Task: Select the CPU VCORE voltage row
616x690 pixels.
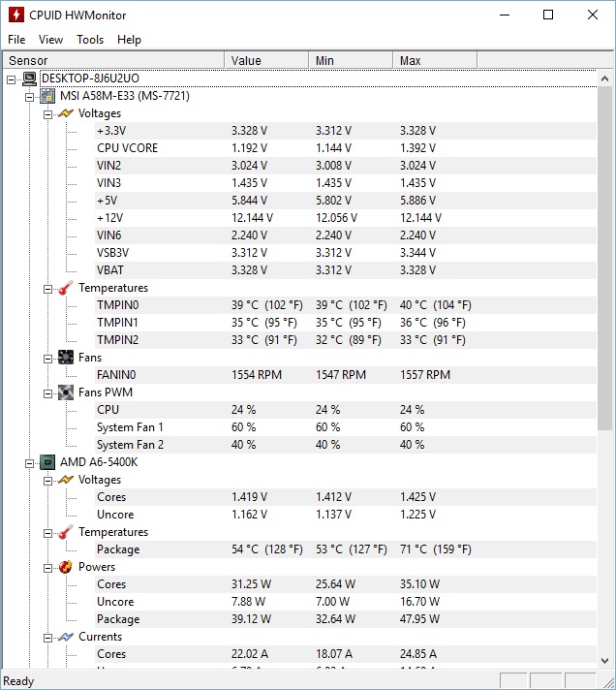Action: pos(127,148)
